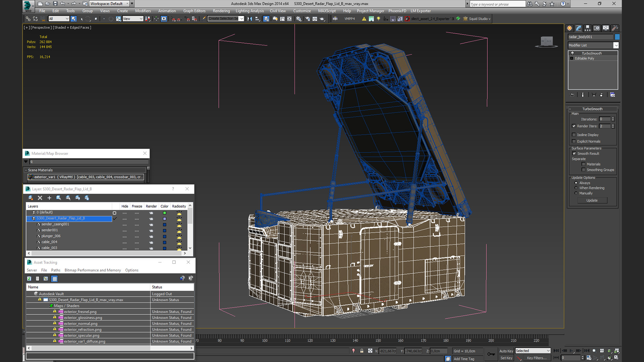Click the Auto Key button
The image size is (644, 362).
(x=506, y=351)
